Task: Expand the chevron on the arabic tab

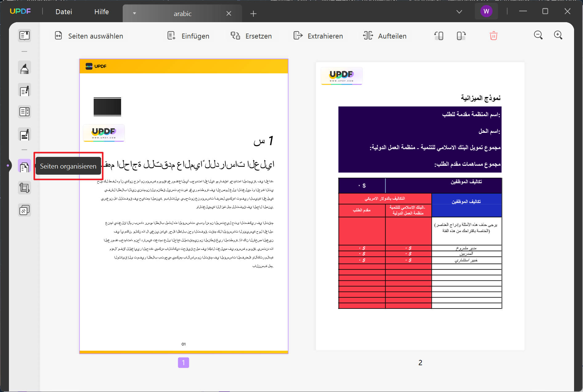Action: pyautogui.click(x=134, y=13)
